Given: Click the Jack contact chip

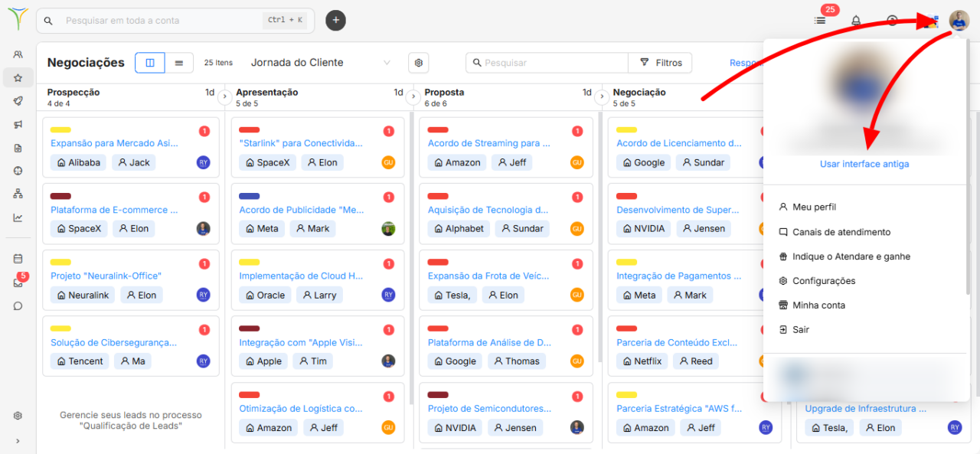Looking at the screenshot, I should pos(134,162).
